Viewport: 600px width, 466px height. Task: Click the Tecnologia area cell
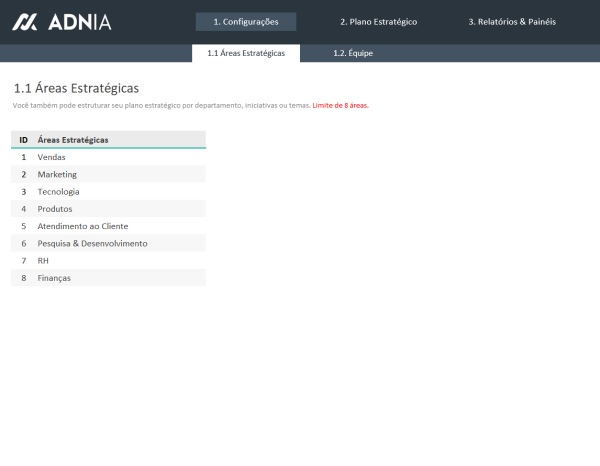58,191
